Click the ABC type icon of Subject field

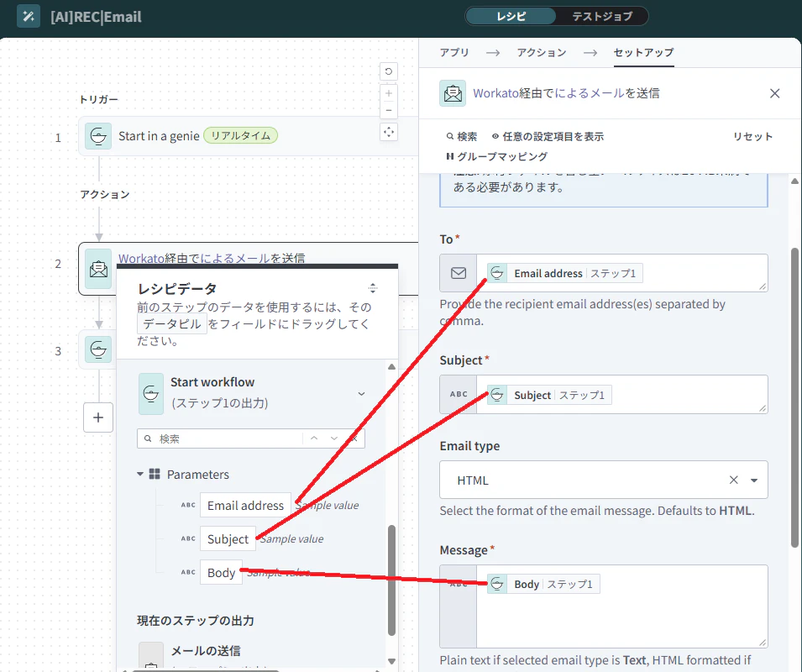[x=459, y=394]
